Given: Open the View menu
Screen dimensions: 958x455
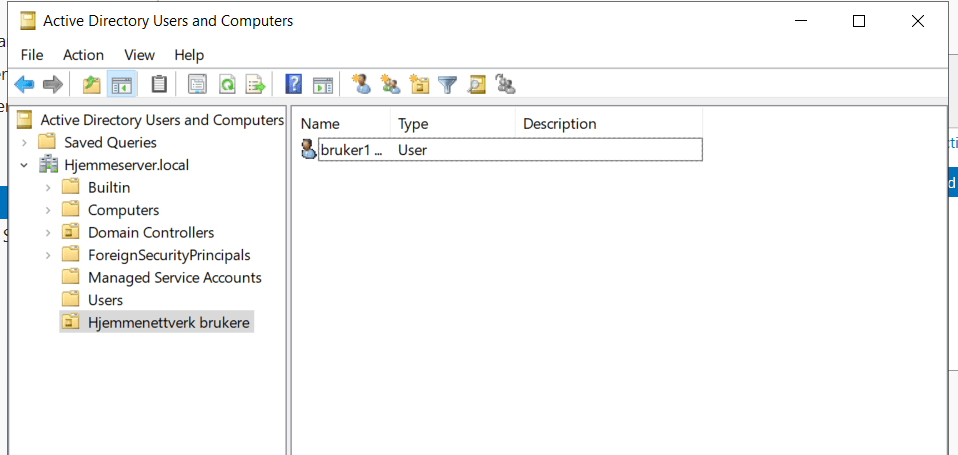Looking at the screenshot, I should coord(139,55).
